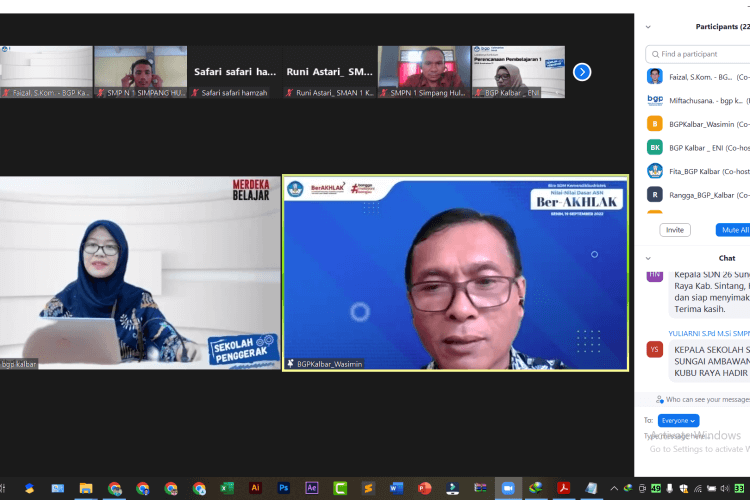Screen dimensions: 750x500
Task: Click Rangga_BGP_Kalbar avatar icon
Action: pos(655,194)
